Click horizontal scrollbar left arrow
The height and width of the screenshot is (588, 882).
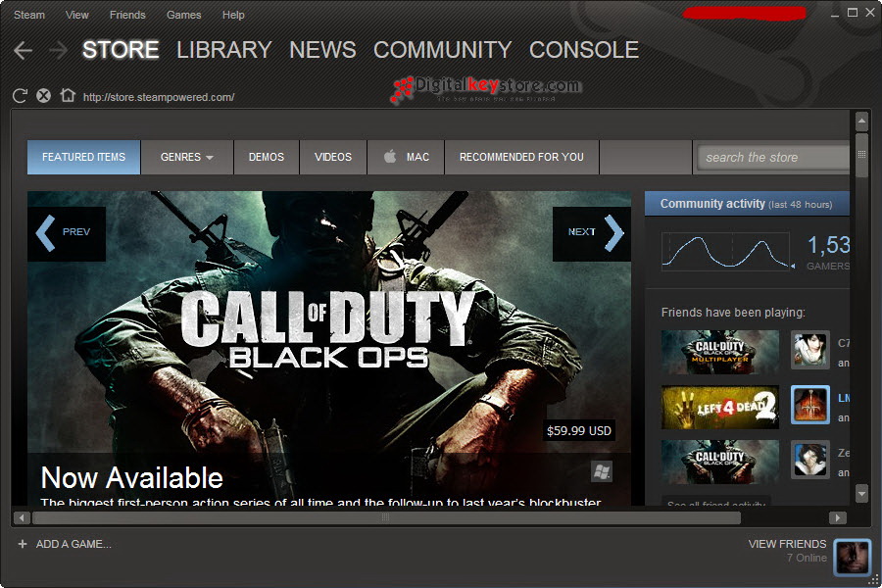pos(22,517)
